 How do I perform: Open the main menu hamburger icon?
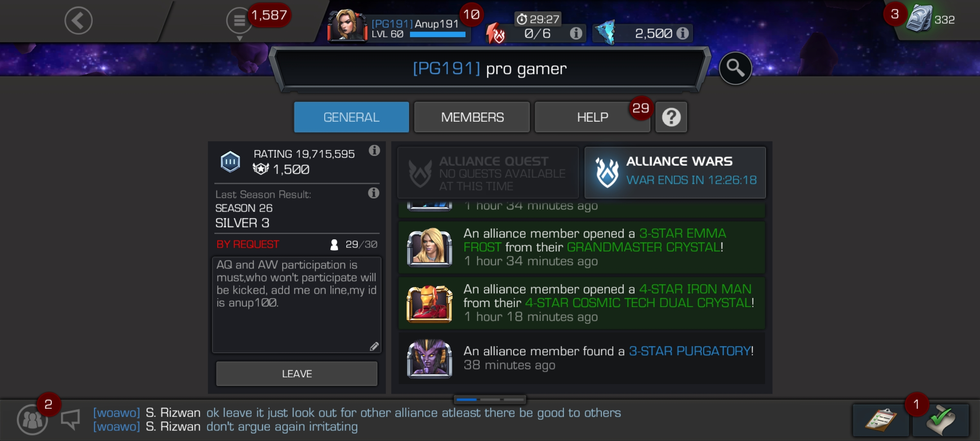(x=239, y=20)
